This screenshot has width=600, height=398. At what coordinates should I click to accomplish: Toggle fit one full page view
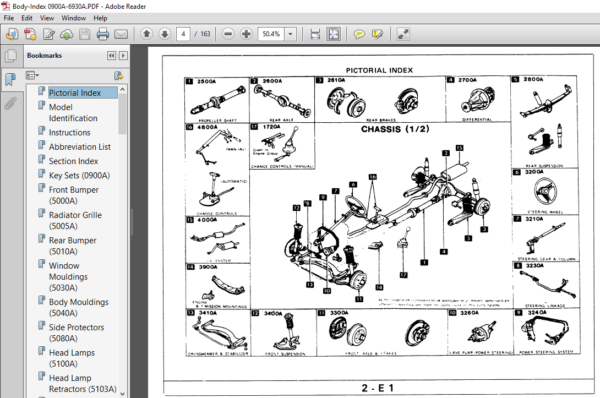(x=333, y=34)
